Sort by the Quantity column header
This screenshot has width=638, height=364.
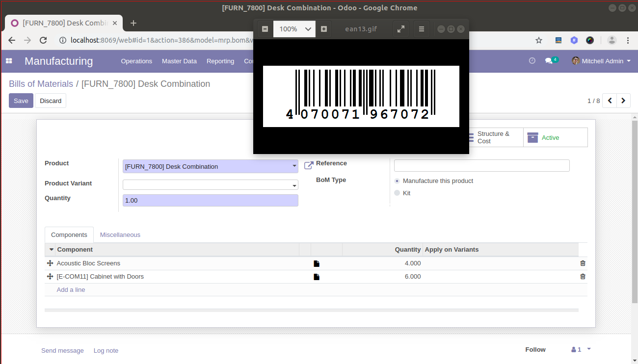pyautogui.click(x=408, y=250)
